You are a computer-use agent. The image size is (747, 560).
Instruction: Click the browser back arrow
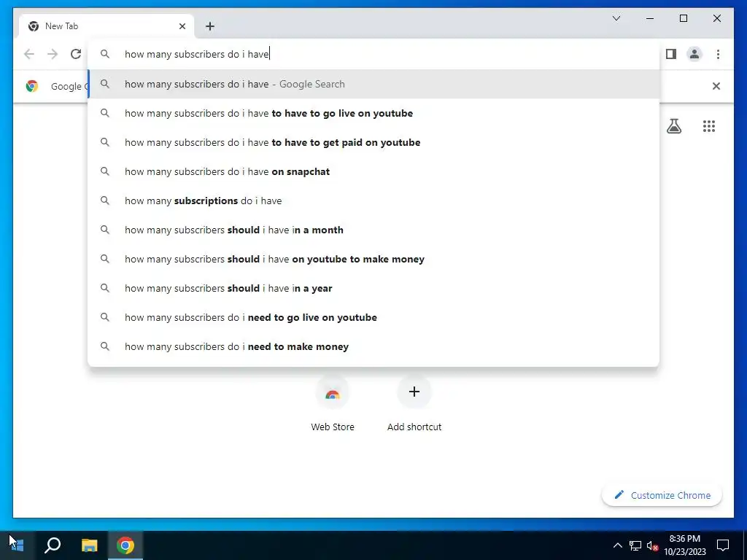click(x=29, y=54)
